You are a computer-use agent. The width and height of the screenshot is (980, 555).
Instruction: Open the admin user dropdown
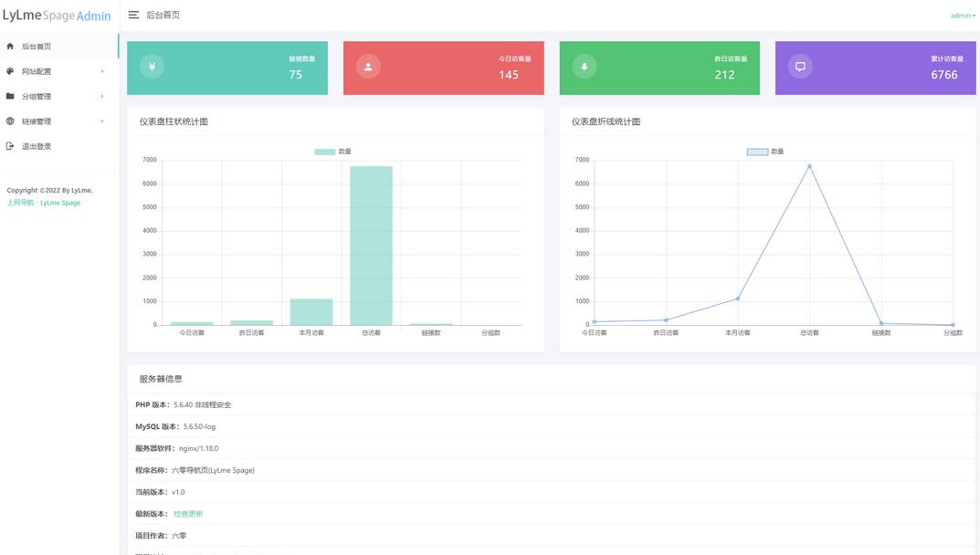click(962, 16)
